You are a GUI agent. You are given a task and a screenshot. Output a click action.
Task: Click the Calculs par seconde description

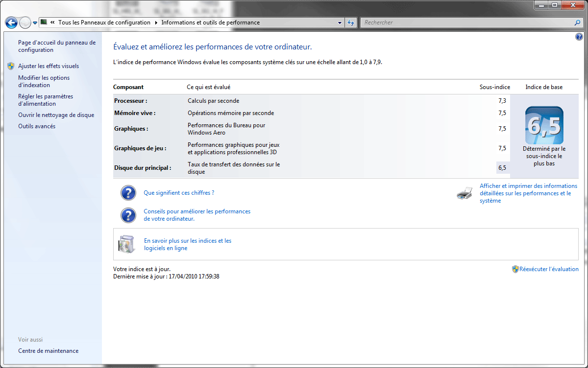click(214, 101)
